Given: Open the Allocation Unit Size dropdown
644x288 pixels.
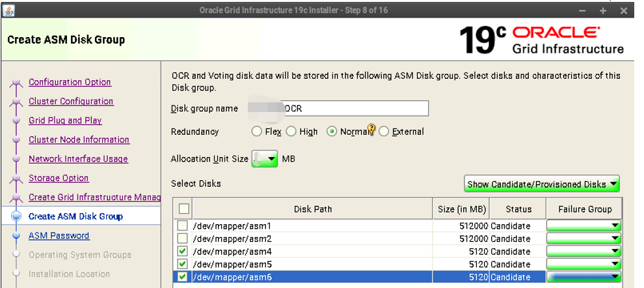Looking at the screenshot, I should click(265, 159).
